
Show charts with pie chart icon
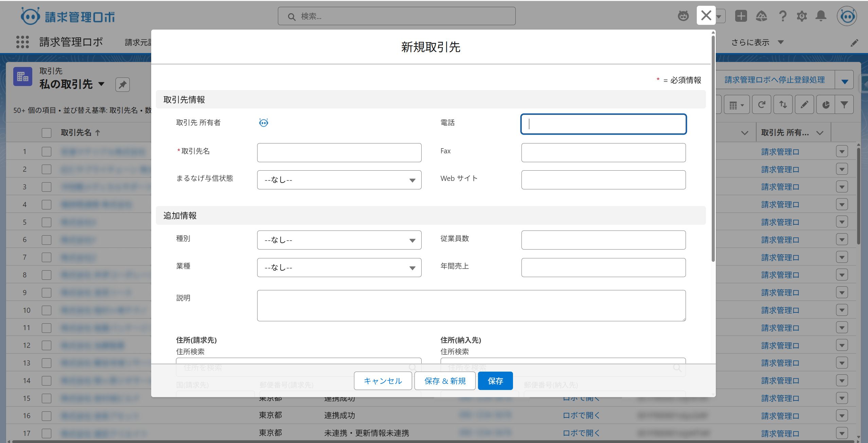(x=826, y=105)
